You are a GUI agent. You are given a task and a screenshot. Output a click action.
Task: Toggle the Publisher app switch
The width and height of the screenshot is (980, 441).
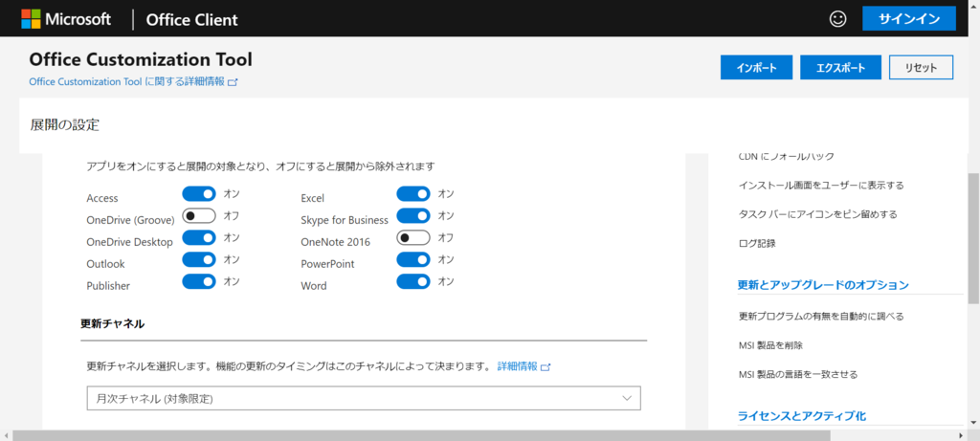coord(199,281)
